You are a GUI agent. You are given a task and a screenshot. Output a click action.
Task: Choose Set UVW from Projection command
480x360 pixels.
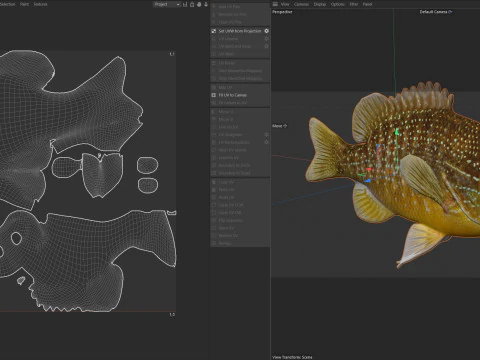coord(240,31)
